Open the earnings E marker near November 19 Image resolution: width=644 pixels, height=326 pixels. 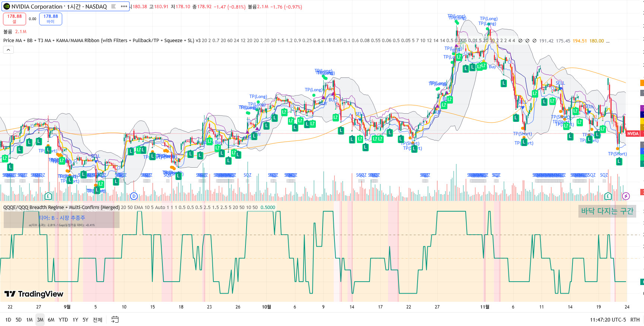(608, 196)
